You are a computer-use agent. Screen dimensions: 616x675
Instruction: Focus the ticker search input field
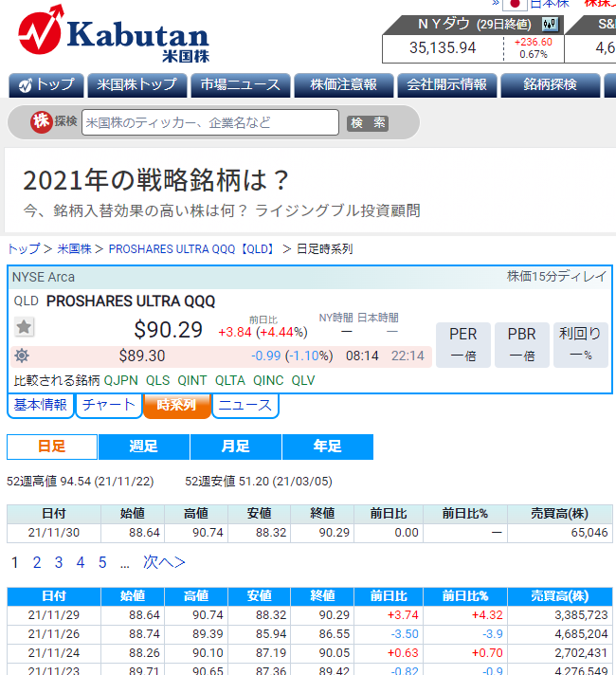[210, 122]
